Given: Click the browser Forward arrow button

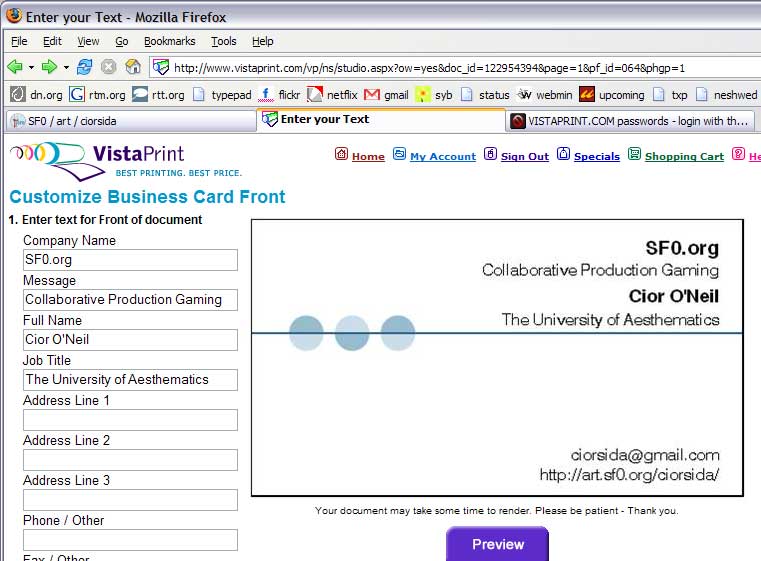Looking at the screenshot, I should point(49,67).
